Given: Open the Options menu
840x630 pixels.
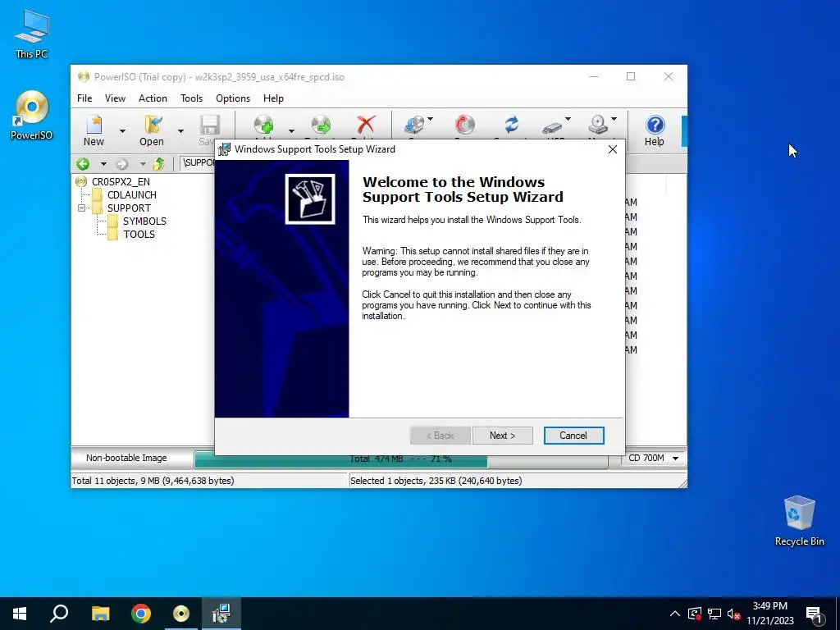Looking at the screenshot, I should pos(233,98).
